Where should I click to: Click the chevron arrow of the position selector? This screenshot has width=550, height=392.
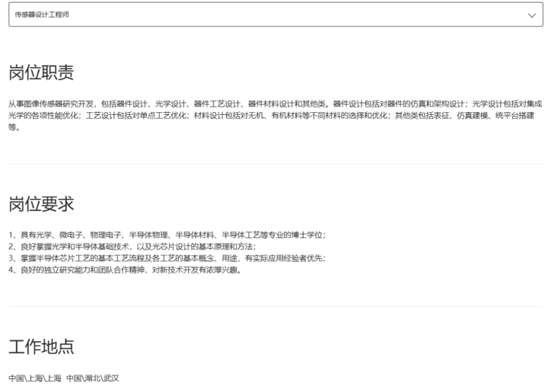click(531, 15)
